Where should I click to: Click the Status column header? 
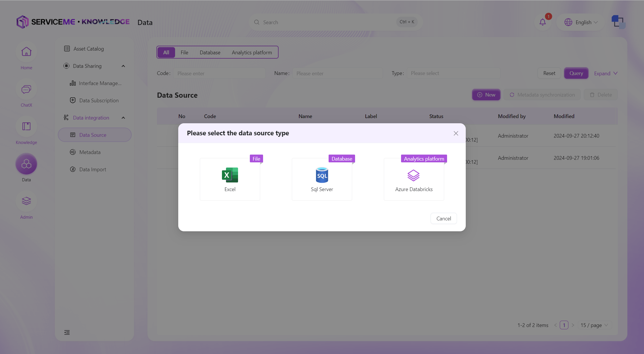coord(436,116)
